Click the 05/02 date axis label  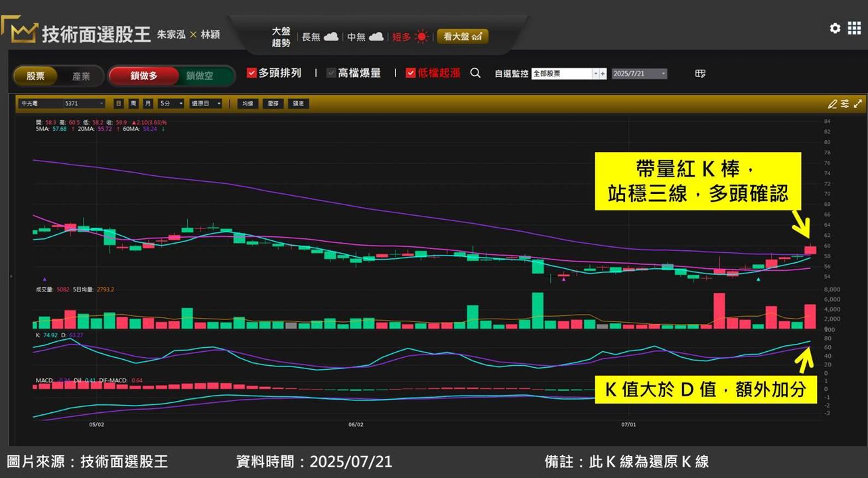96,424
